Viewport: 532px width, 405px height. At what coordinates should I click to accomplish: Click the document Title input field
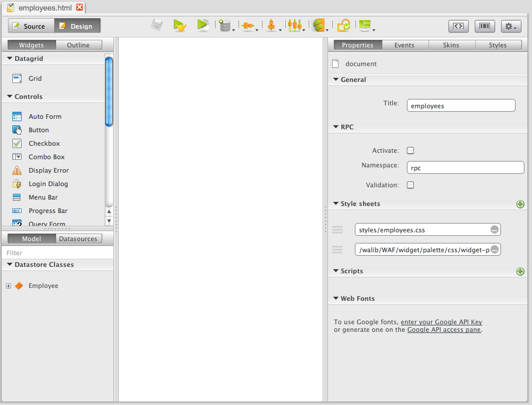click(461, 105)
